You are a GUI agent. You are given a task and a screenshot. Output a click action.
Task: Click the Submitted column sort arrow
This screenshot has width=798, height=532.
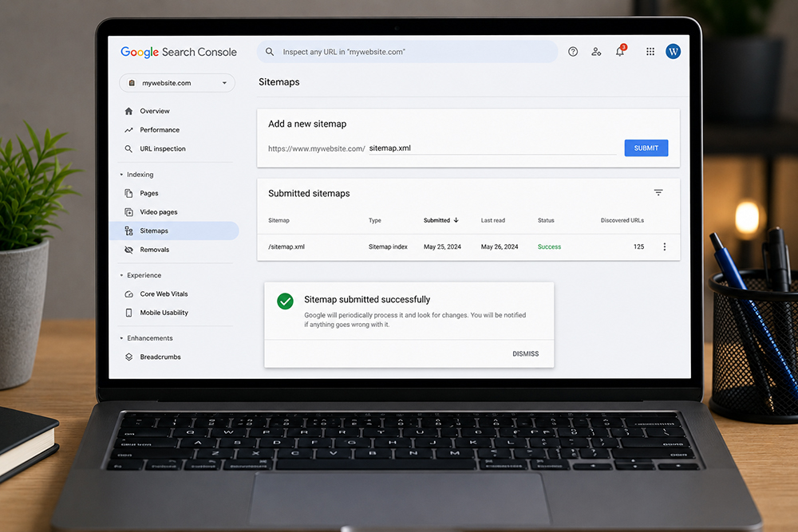point(456,220)
